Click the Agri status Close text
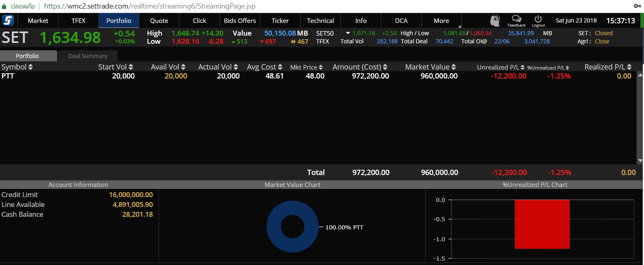 (602, 41)
